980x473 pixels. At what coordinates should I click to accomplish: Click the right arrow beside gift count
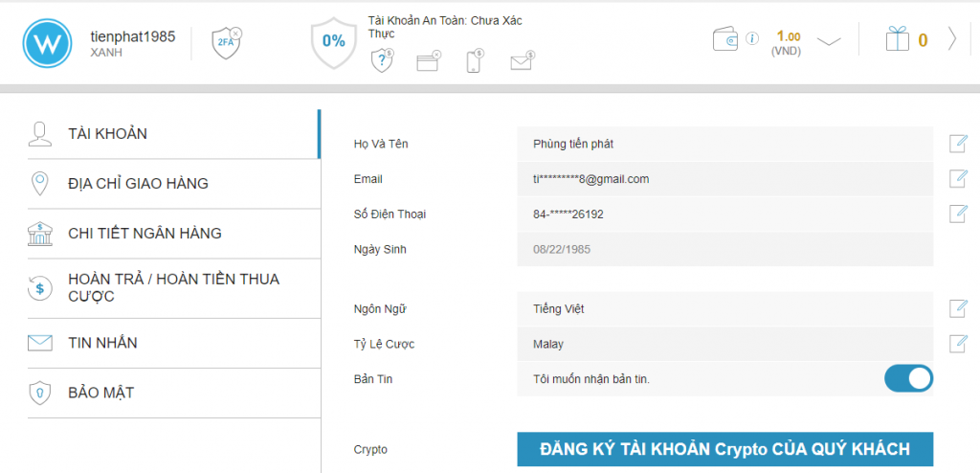point(952,39)
